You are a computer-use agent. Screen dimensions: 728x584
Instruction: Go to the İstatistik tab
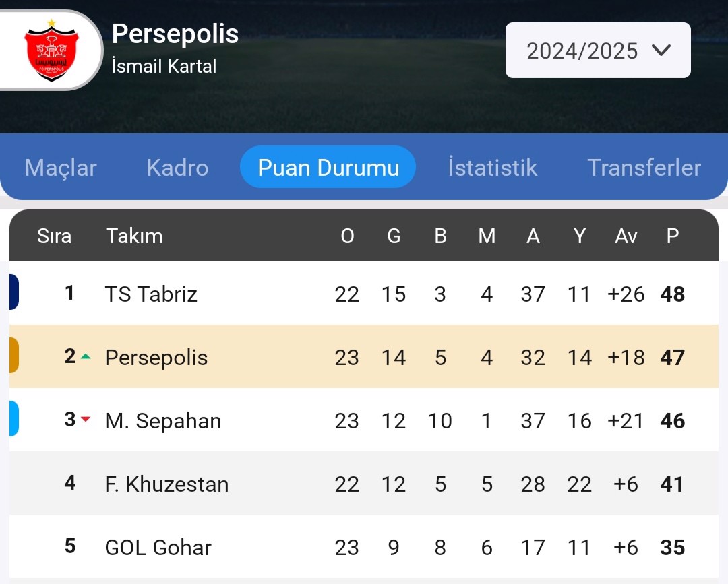pyautogui.click(x=493, y=167)
